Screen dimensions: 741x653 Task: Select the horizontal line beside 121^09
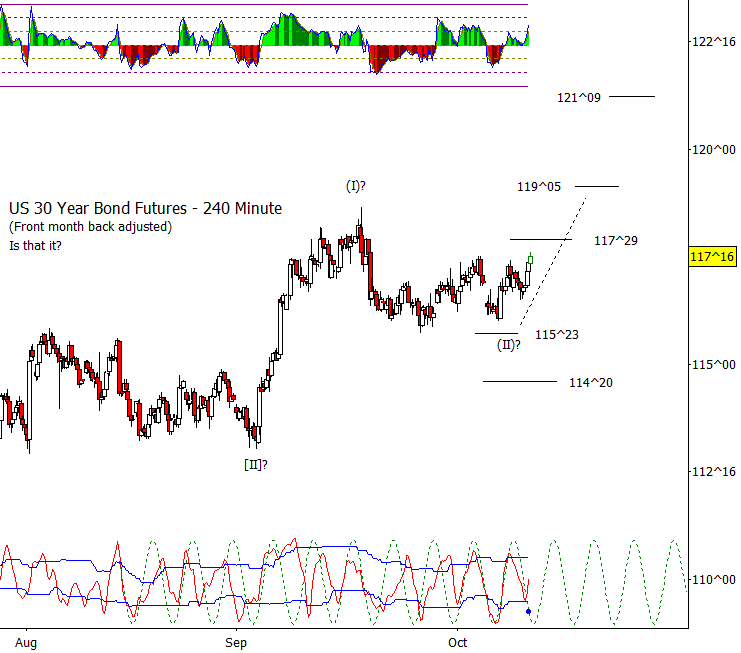pos(632,96)
